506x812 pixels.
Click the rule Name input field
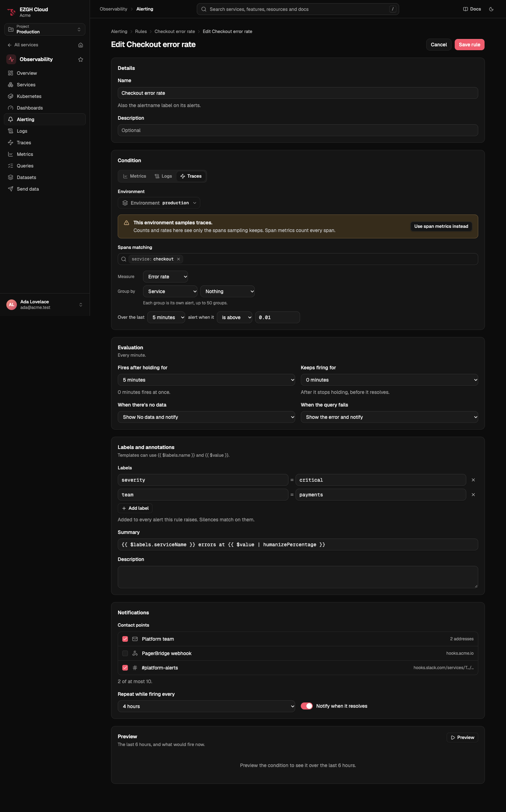(x=298, y=93)
